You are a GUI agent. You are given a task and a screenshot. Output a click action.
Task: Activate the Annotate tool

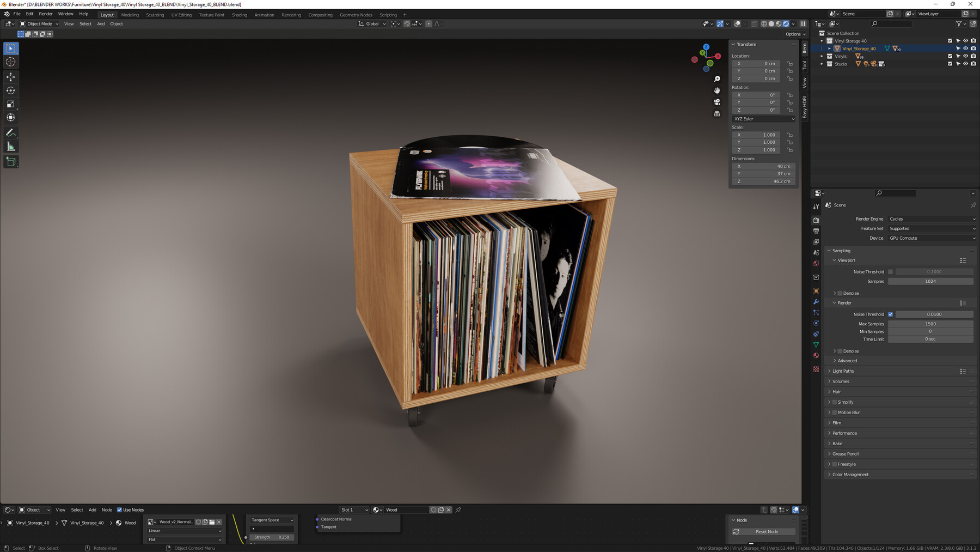(10, 132)
